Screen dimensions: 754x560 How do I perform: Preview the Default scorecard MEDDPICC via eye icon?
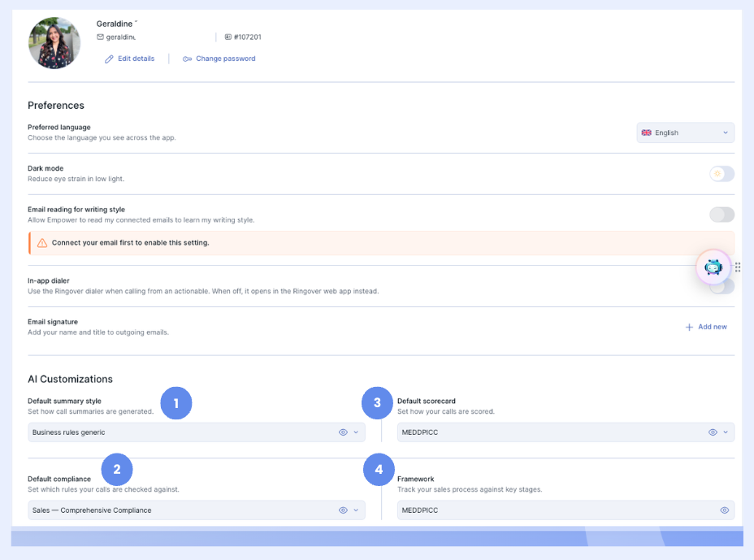point(713,432)
